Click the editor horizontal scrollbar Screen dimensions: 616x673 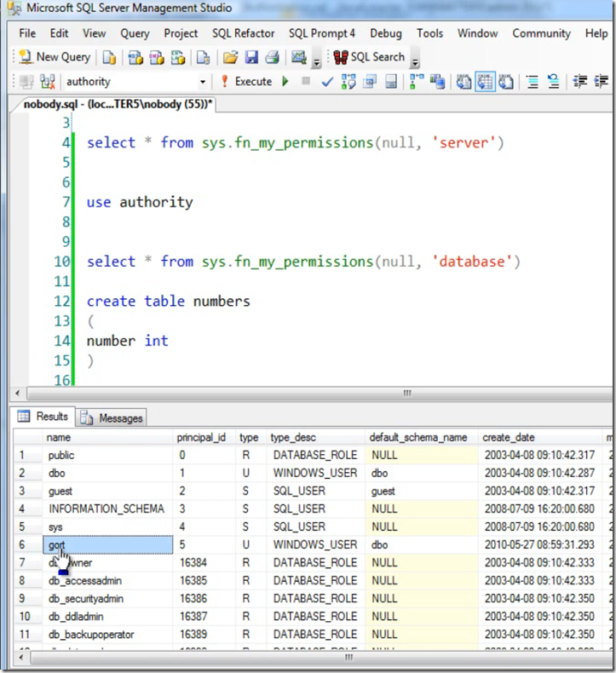pos(320,393)
